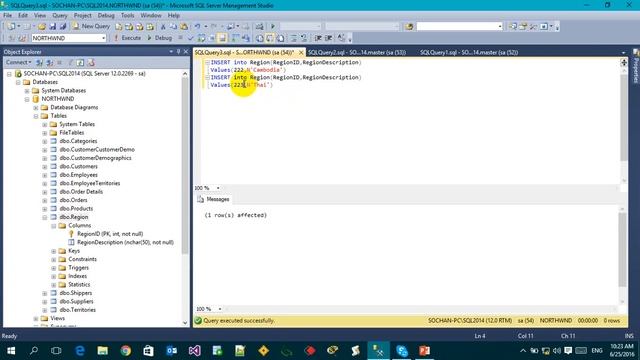Image resolution: width=640 pixels, height=360 pixels.
Task: Expand the System Databases folder
Action: [x=27, y=91]
